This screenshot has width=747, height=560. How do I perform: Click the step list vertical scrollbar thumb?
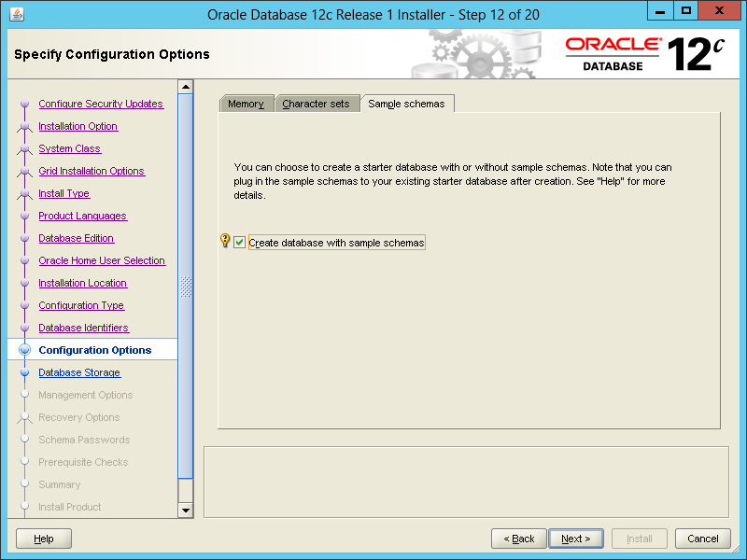tap(185, 286)
